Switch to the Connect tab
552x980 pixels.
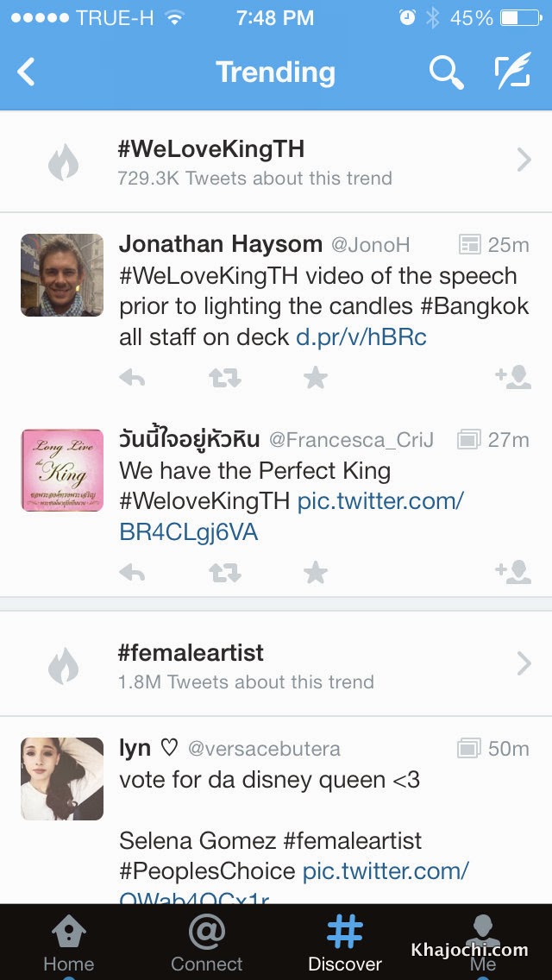[207, 943]
